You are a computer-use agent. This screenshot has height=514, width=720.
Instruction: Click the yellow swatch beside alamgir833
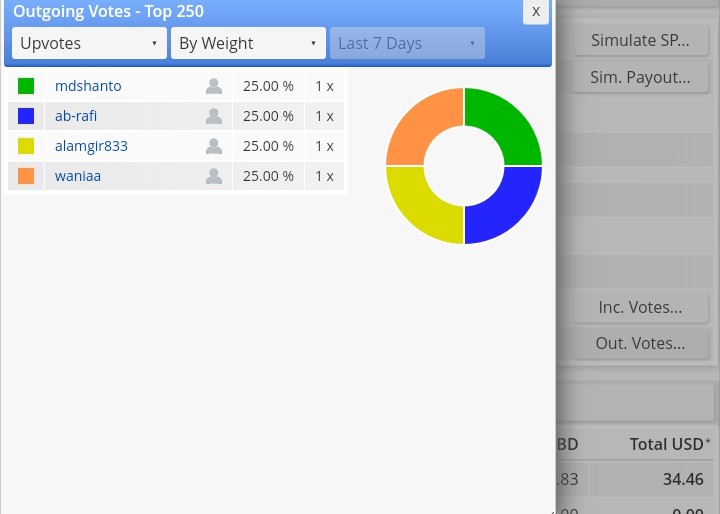click(x=26, y=146)
